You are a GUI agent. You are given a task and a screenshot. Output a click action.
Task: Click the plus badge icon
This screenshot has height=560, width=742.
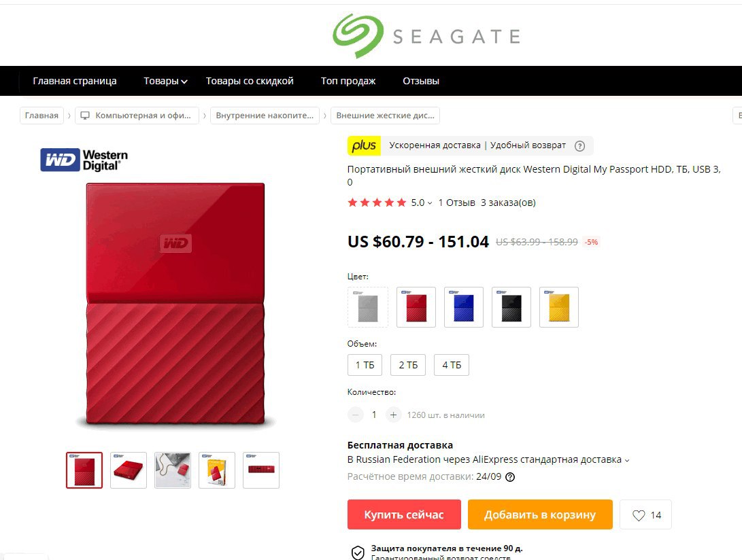[364, 145]
